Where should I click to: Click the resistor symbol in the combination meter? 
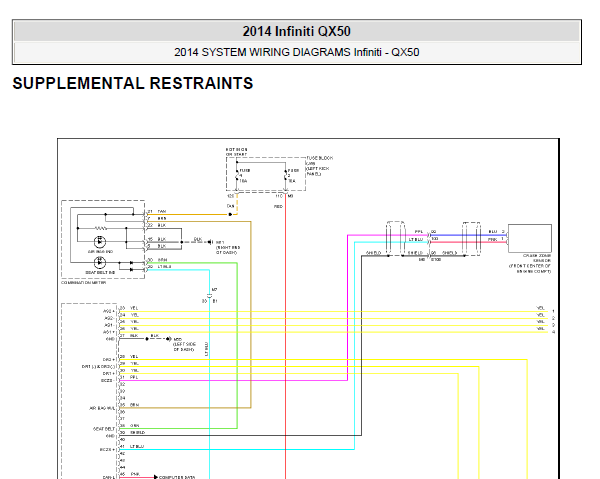[x=101, y=228]
